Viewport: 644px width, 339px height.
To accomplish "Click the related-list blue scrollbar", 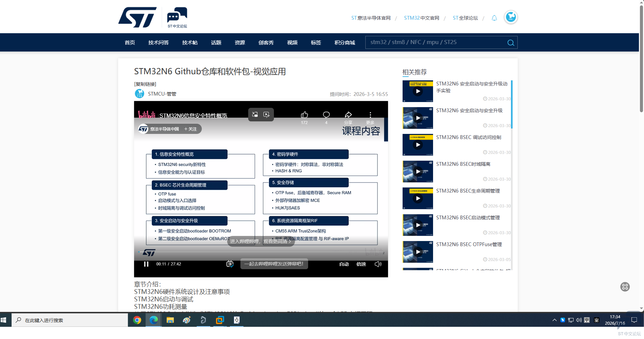I will click(512, 104).
